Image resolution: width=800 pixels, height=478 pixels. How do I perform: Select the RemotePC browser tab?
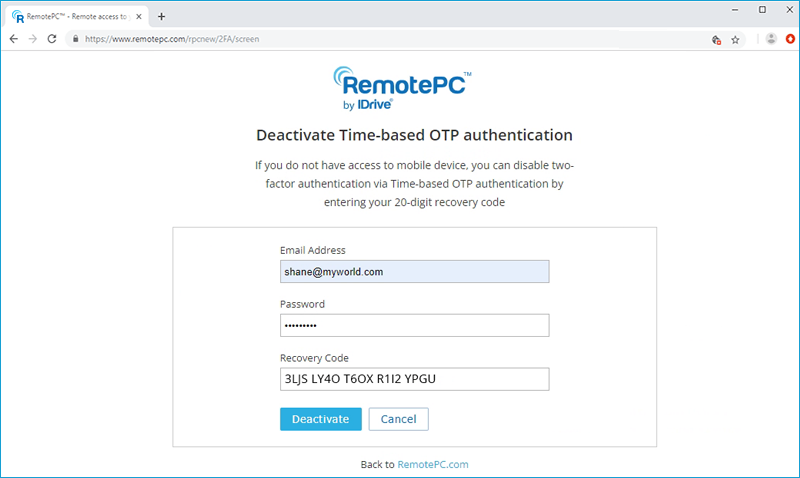click(70, 16)
